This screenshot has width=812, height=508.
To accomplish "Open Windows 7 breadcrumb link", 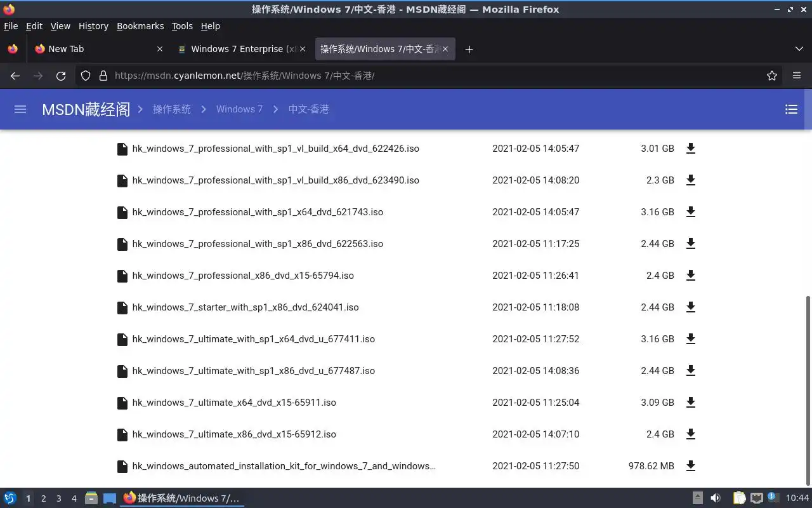I will tap(239, 109).
